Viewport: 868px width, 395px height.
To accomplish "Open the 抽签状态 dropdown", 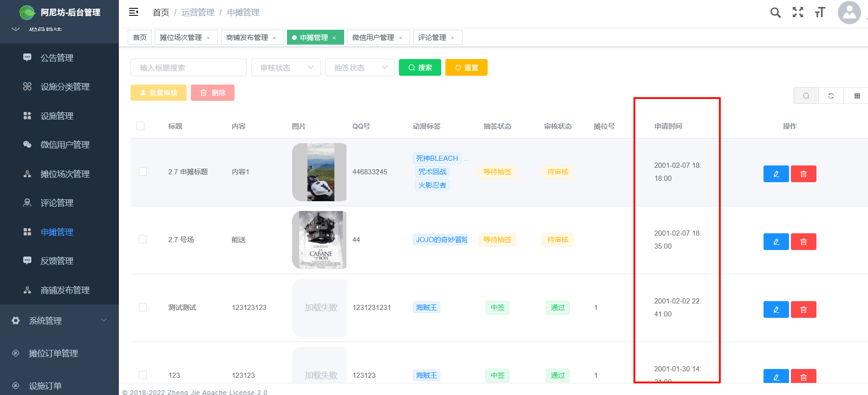I will point(359,67).
